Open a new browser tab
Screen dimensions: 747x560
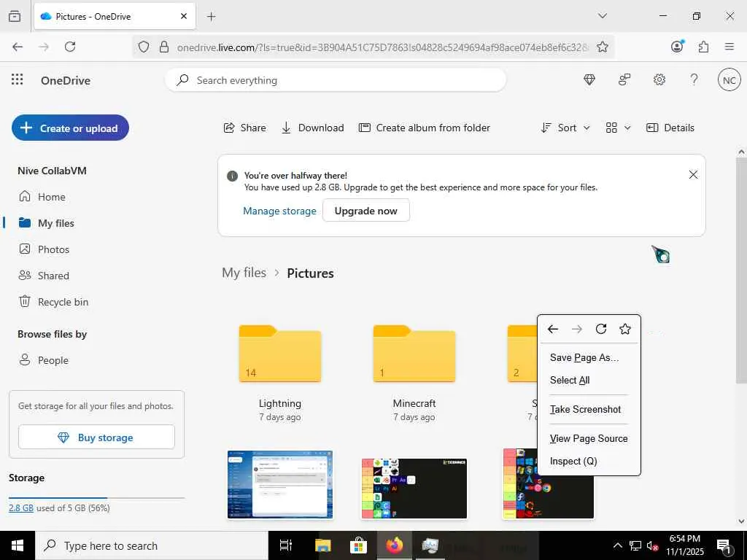[211, 17]
